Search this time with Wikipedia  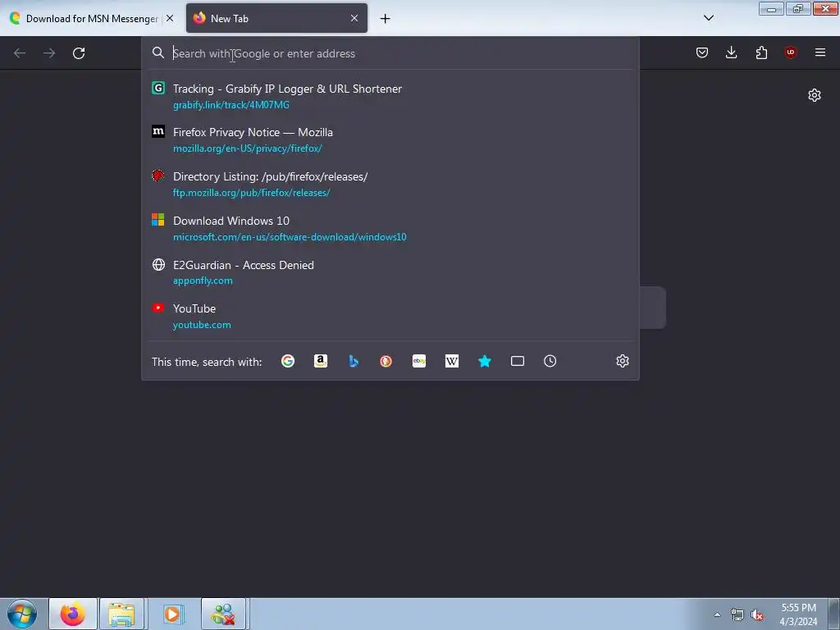452,361
